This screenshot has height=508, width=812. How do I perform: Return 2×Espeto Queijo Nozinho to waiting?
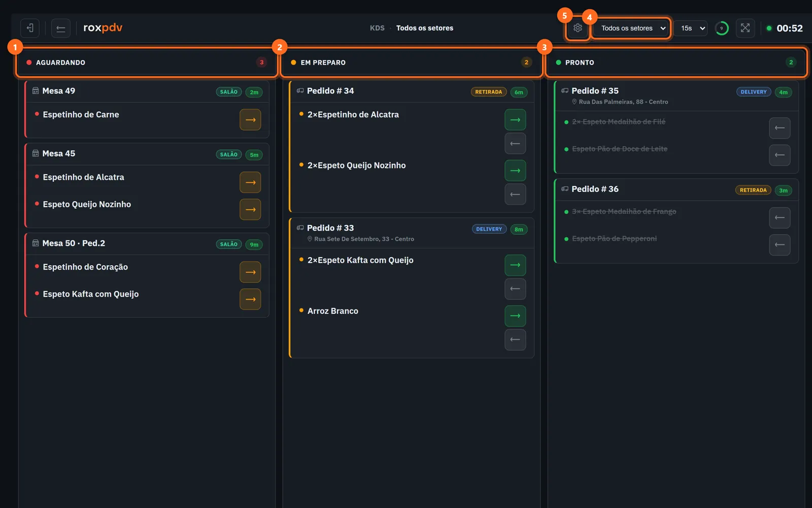515,194
